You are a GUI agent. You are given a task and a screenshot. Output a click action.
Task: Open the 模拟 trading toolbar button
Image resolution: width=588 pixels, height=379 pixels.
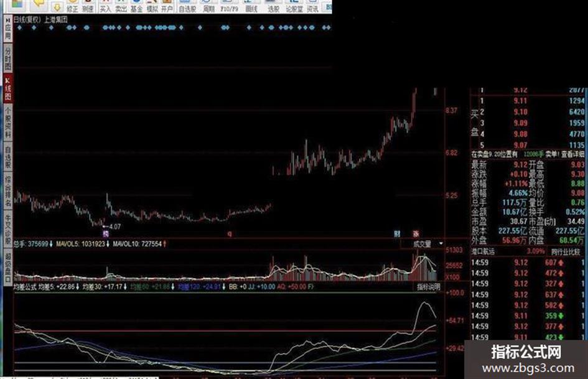[152, 6]
